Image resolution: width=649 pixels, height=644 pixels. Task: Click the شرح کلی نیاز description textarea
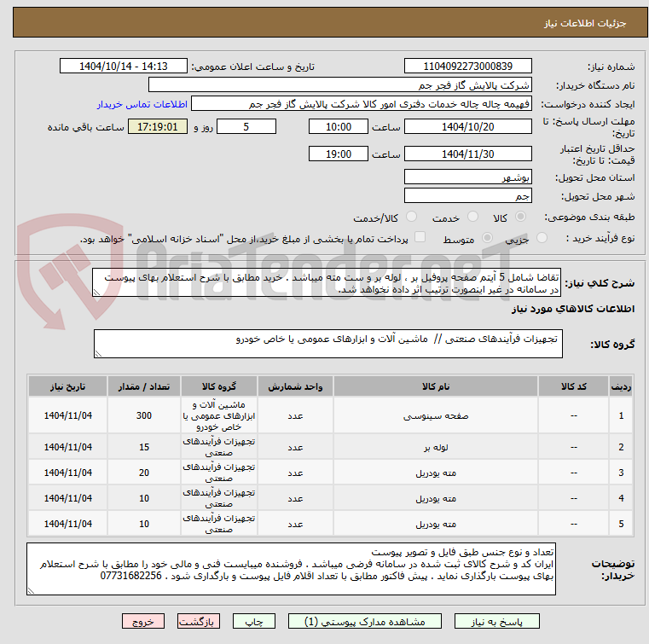[327, 282]
